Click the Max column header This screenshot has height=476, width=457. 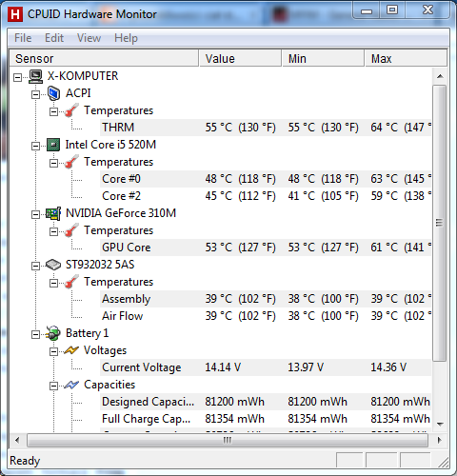[406, 58]
